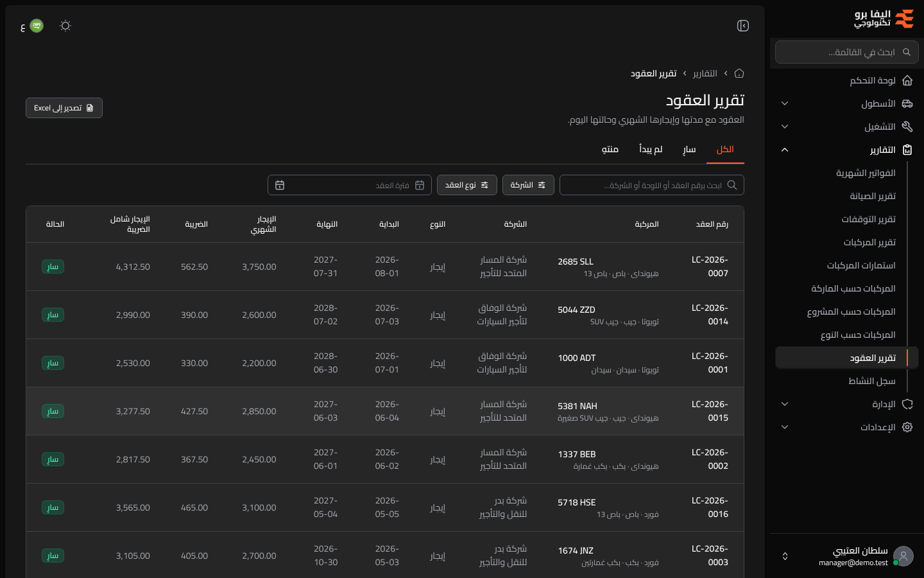Open تقرير الصيانة in sidebar
Screen dimensions: 924x578
pos(873,196)
